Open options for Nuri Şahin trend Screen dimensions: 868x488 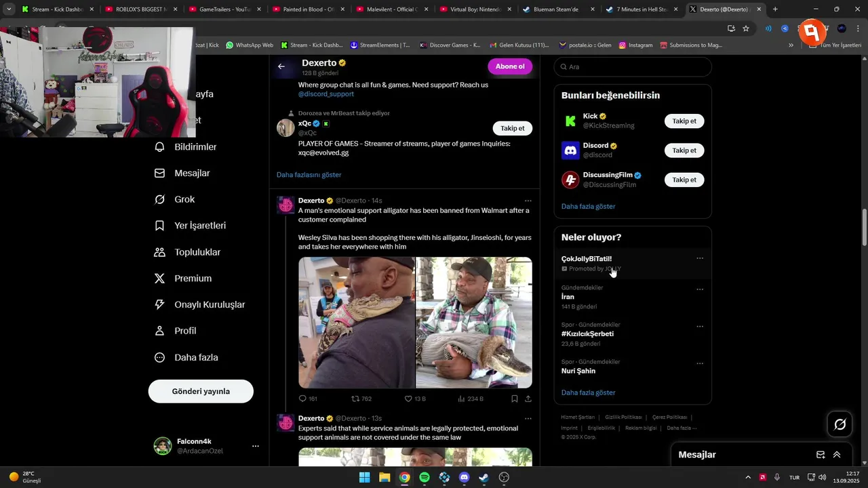(x=700, y=364)
